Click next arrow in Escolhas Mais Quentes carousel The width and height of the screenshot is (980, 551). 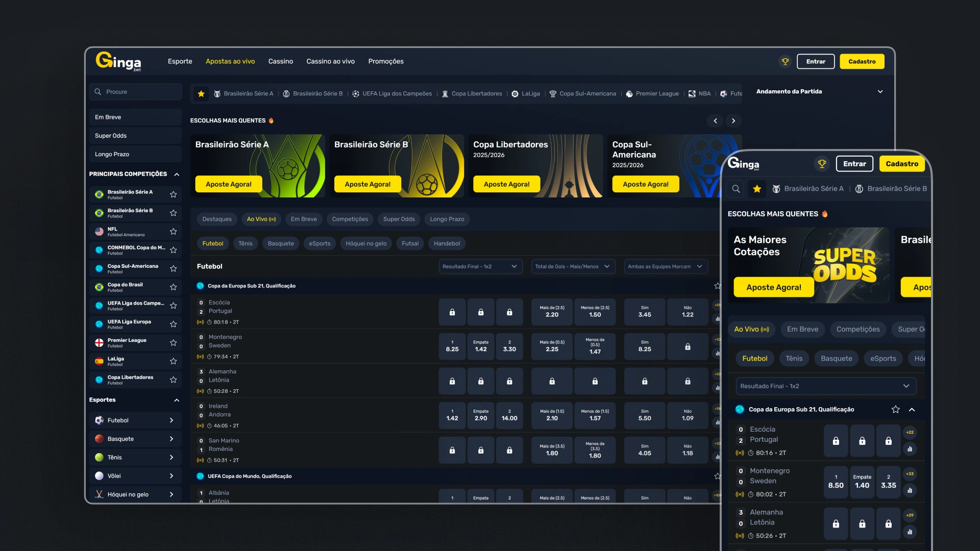coord(733,121)
